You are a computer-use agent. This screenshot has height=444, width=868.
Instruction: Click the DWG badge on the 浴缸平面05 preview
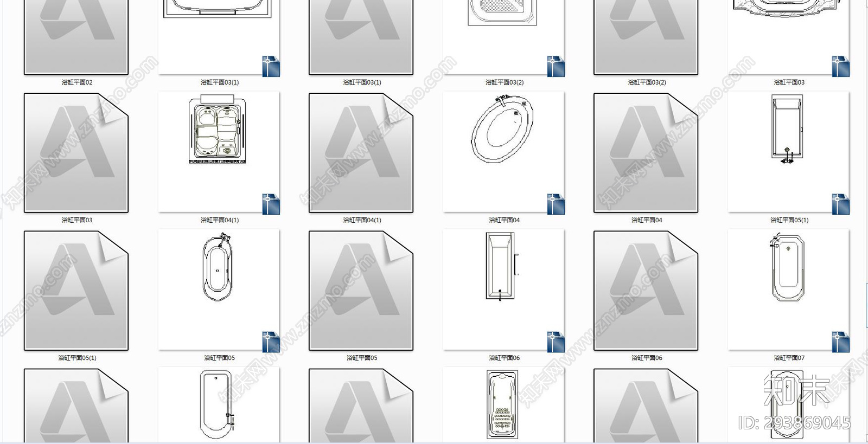pyautogui.click(x=271, y=342)
